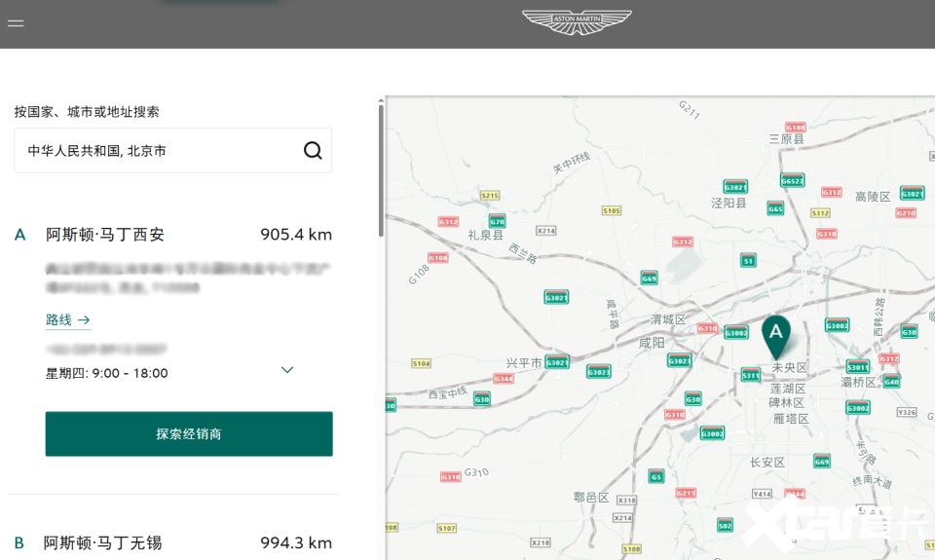Click the 礼泉县 label on map

click(x=485, y=235)
